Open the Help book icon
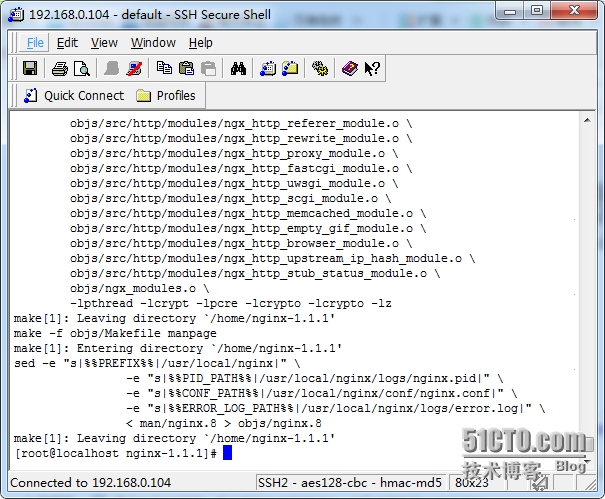The height and width of the screenshot is (499, 605). (x=350, y=69)
